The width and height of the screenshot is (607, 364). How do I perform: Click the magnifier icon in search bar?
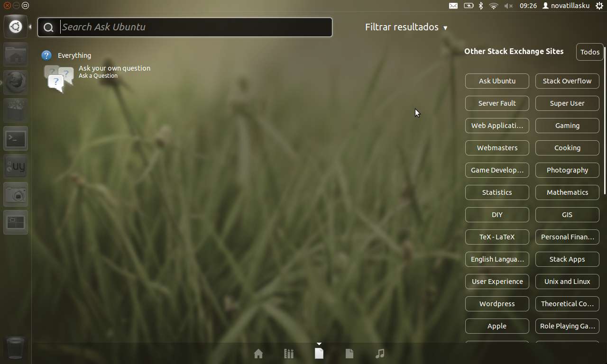48,27
